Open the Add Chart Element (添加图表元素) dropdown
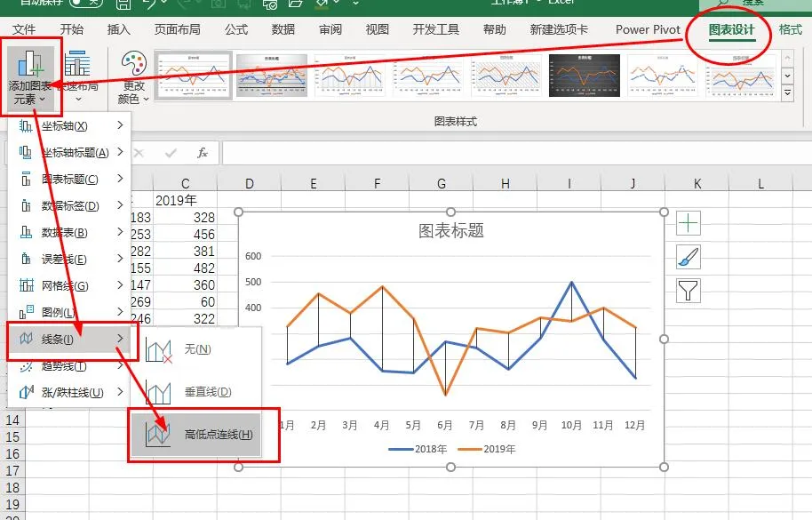The height and width of the screenshot is (520, 812). [30, 77]
